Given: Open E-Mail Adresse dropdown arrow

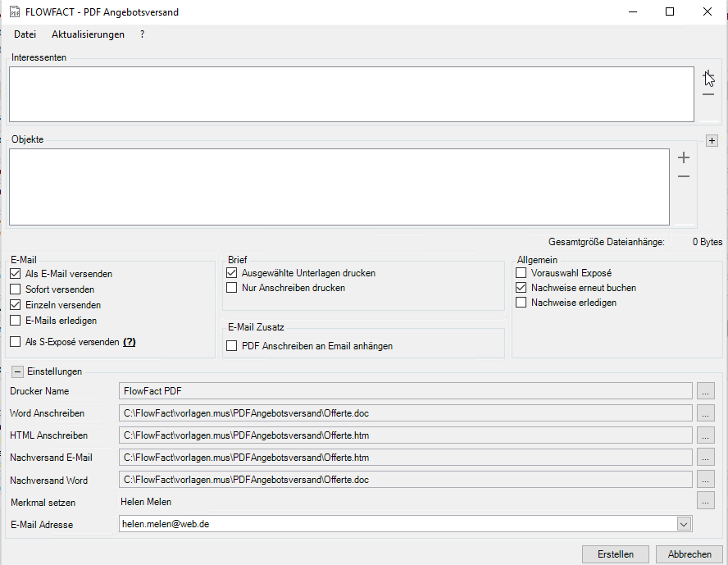Looking at the screenshot, I should click(x=684, y=524).
